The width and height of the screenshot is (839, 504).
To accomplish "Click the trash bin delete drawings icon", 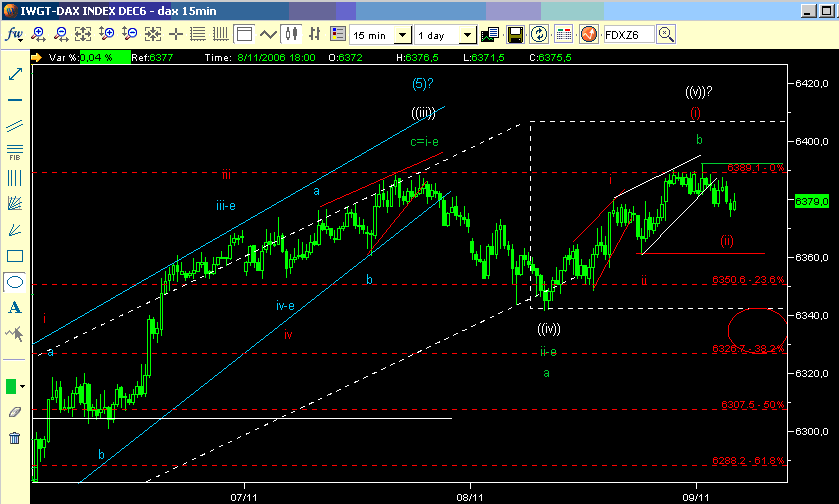I will click(15, 438).
